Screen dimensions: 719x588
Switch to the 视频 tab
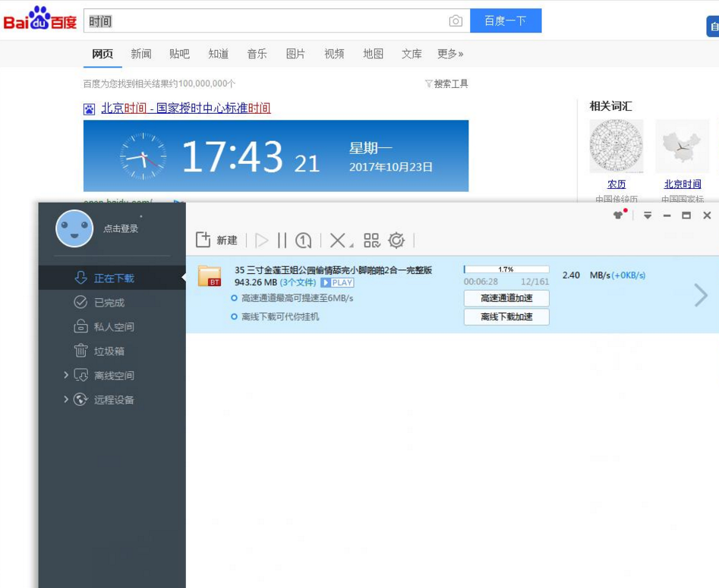pyautogui.click(x=334, y=54)
